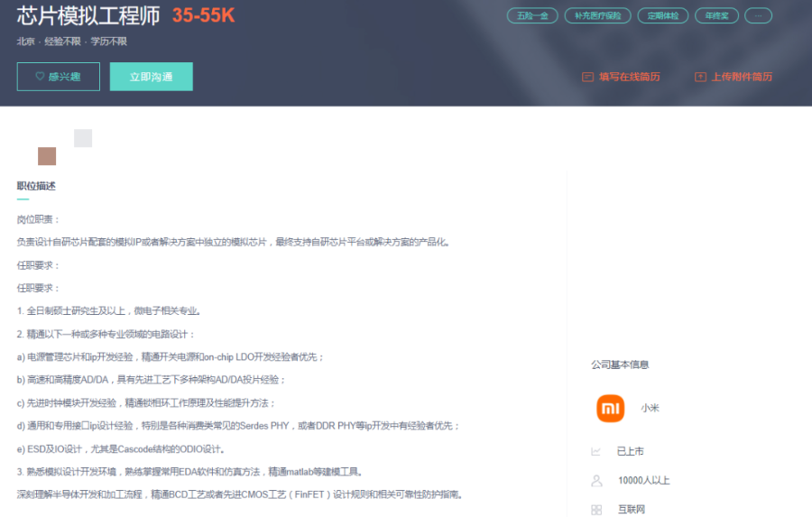Click the heart icon in 感兴趣
The image size is (812, 517).
[x=40, y=76]
